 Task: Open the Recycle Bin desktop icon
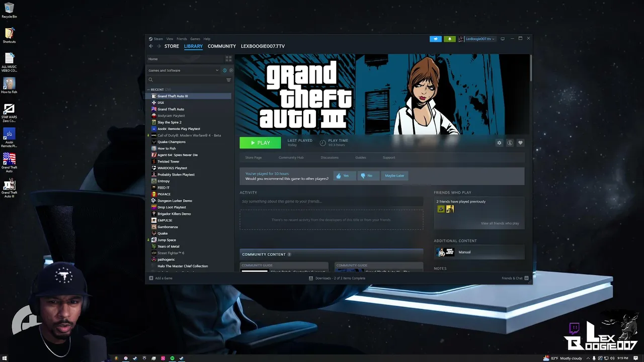(9, 10)
